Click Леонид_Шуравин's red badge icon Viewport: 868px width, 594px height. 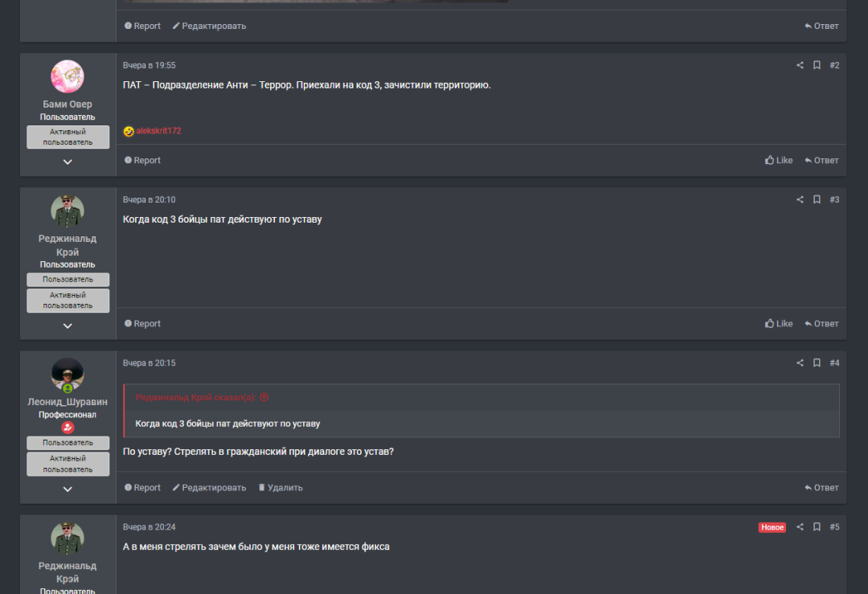point(68,428)
